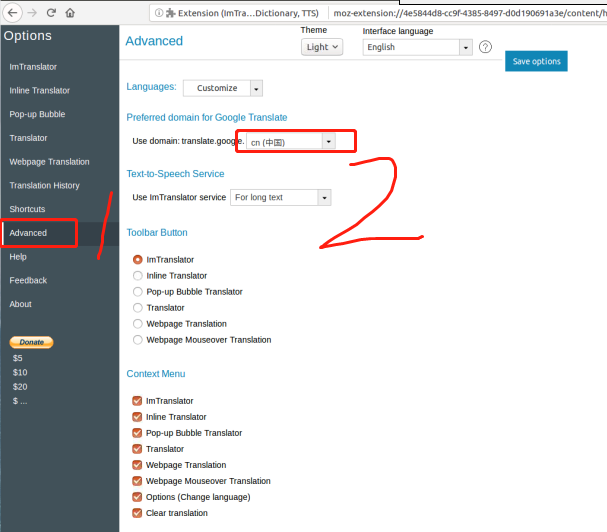The height and width of the screenshot is (532, 607).
Task: Uncheck Translator in Context Menu
Action: 137,449
